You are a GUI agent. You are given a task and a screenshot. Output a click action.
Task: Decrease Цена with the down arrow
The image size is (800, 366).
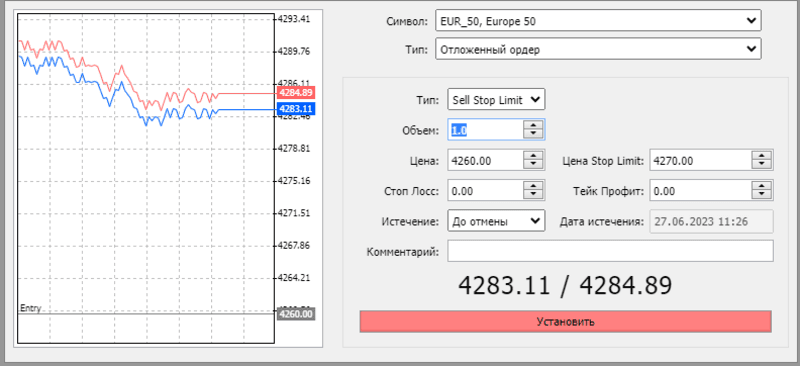[x=533, y=164]
